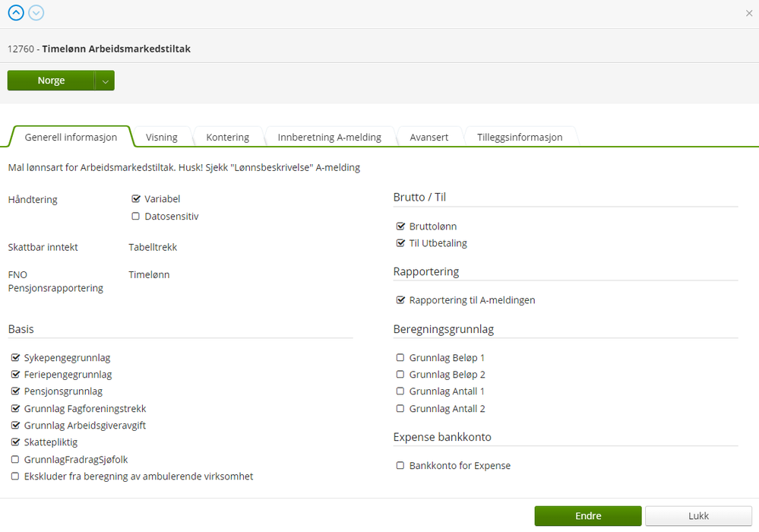This screenshot has height=532, width=759.
Task: Open the Norge dropdown arrow
Action: 105,81
